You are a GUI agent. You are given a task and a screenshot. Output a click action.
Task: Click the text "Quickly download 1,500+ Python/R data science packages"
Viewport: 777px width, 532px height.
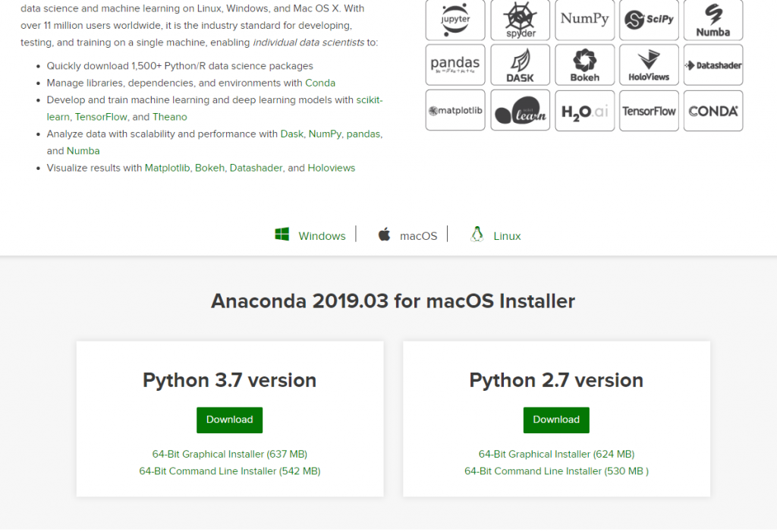(180, 66)
